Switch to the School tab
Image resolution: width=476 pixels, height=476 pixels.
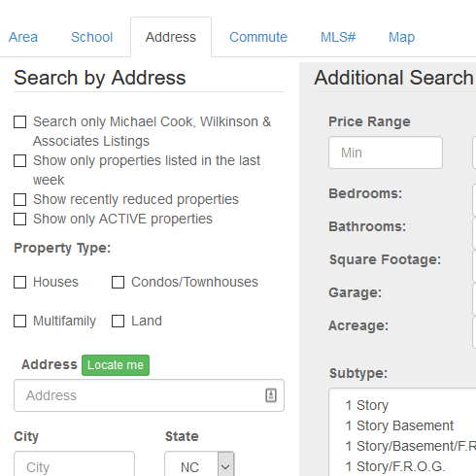(92, 37)
